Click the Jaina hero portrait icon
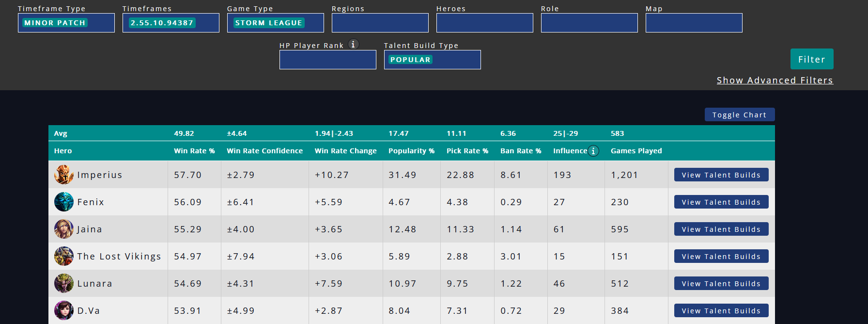The image size is (868, 324). click(64, 229)
